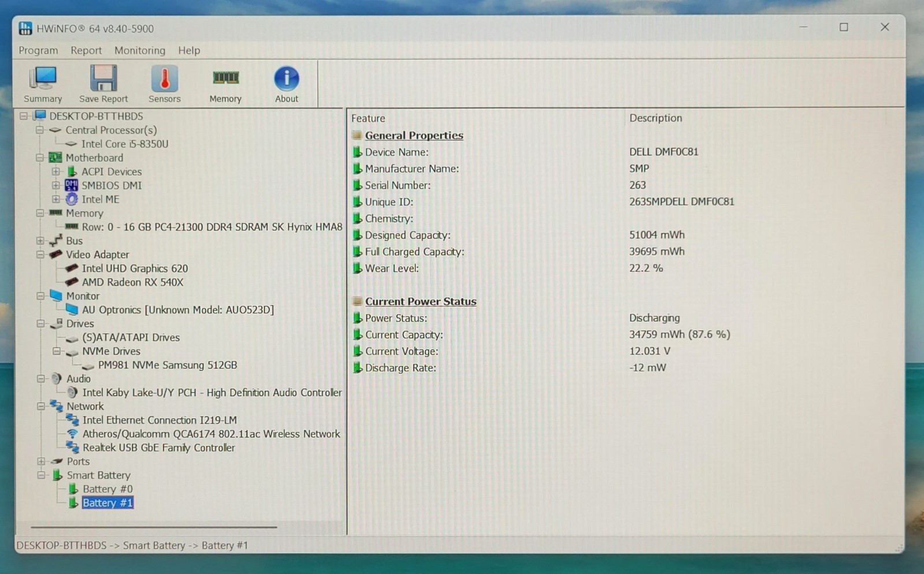Click the SMBIOS DMI icon

click(x=71, y=185)
